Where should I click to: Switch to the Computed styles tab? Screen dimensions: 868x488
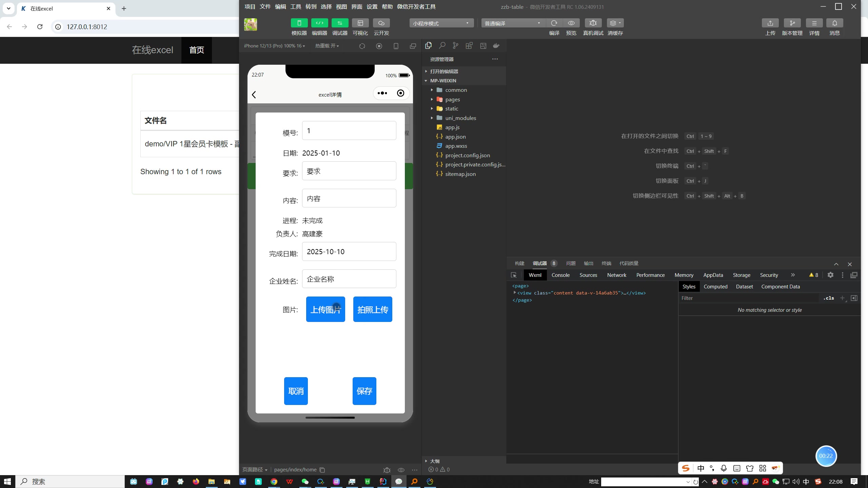click(x=715, y=286)
